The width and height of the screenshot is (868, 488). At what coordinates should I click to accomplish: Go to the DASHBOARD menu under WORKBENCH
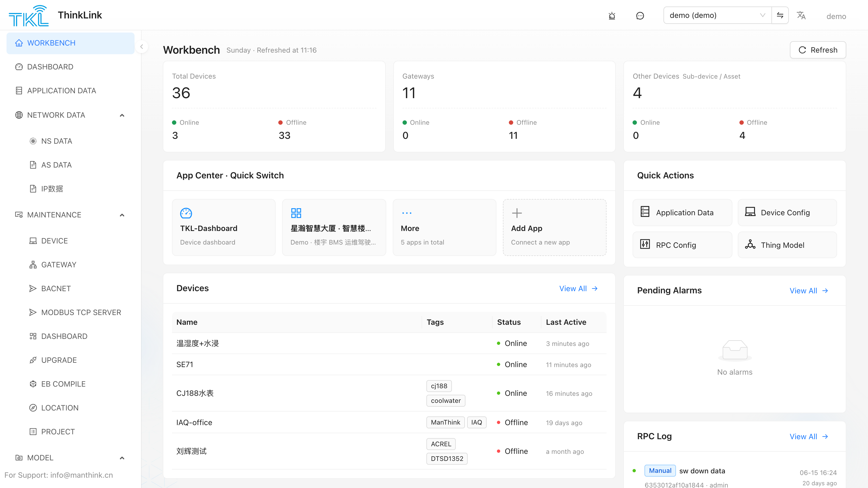tap(71, 67)
